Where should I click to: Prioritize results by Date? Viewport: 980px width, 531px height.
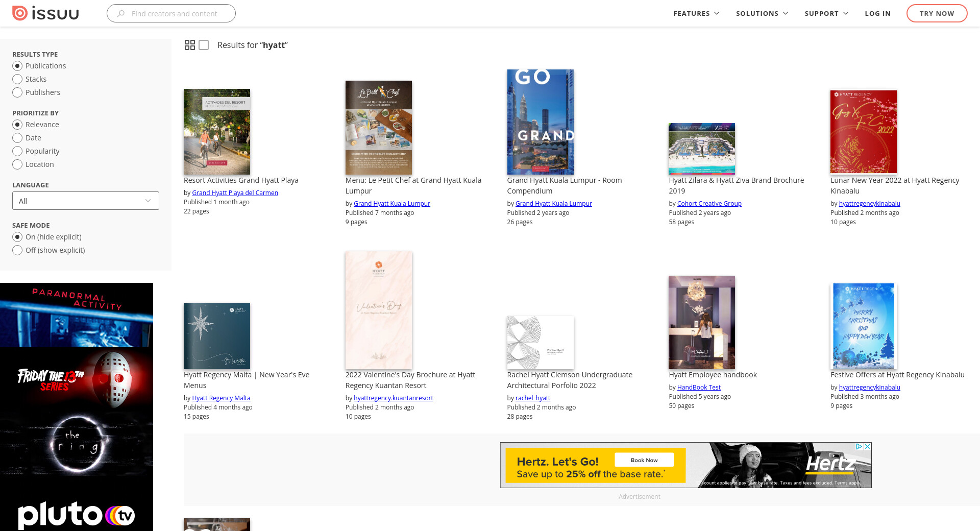point(17,138)
